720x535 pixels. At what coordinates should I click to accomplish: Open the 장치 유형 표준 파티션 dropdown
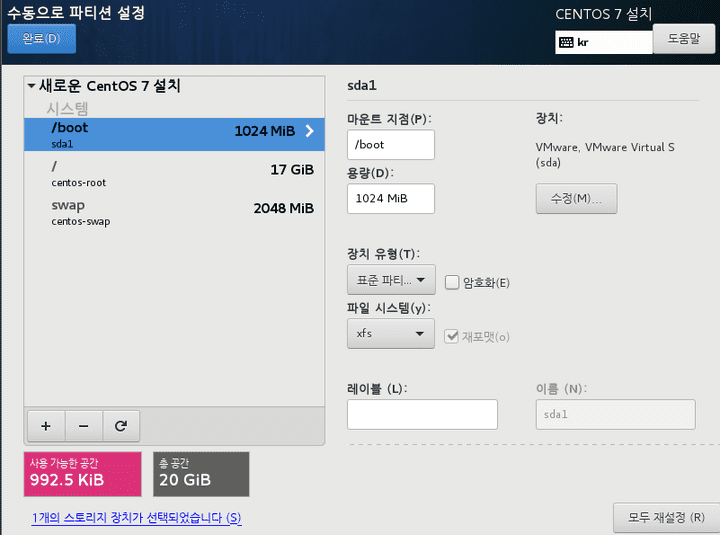(x=391, y=280)
